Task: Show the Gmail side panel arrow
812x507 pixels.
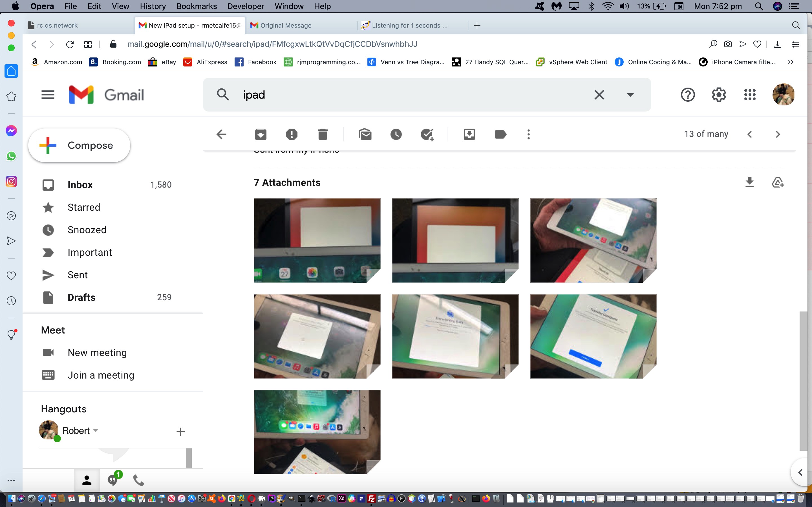Action: pyautogui.click(x=800, y=472)
